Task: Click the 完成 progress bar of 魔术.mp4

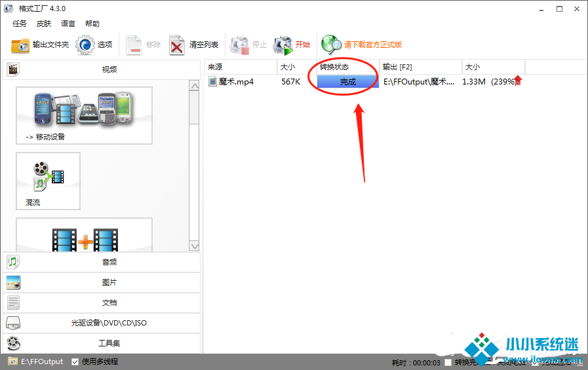Action: click(347, 82)
